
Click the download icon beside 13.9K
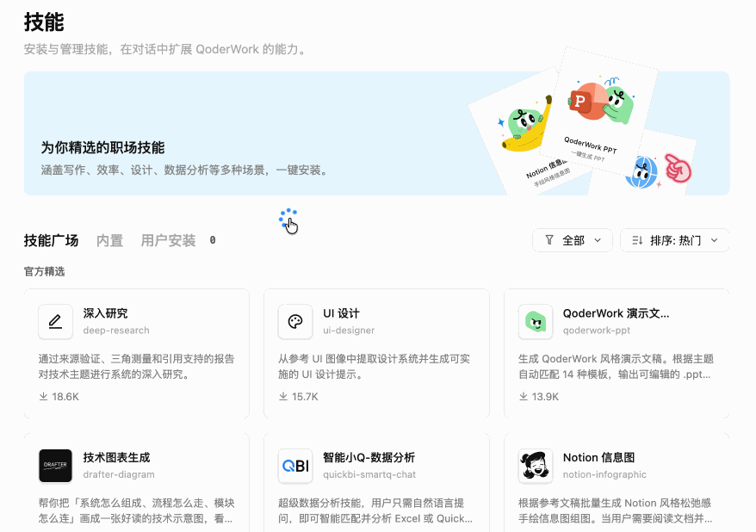pyautogui.click(x=524, y=396)
